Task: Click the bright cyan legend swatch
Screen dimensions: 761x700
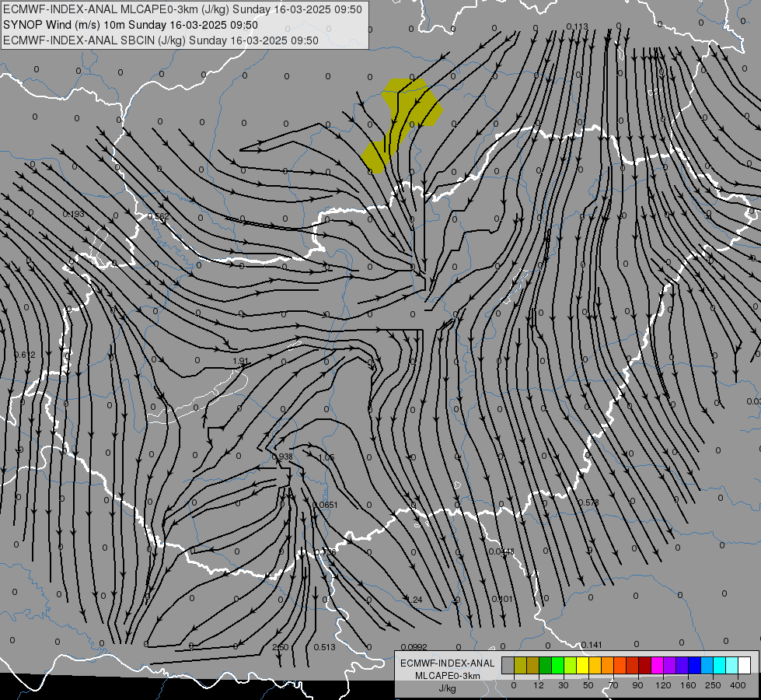Action: coord(719,666)
